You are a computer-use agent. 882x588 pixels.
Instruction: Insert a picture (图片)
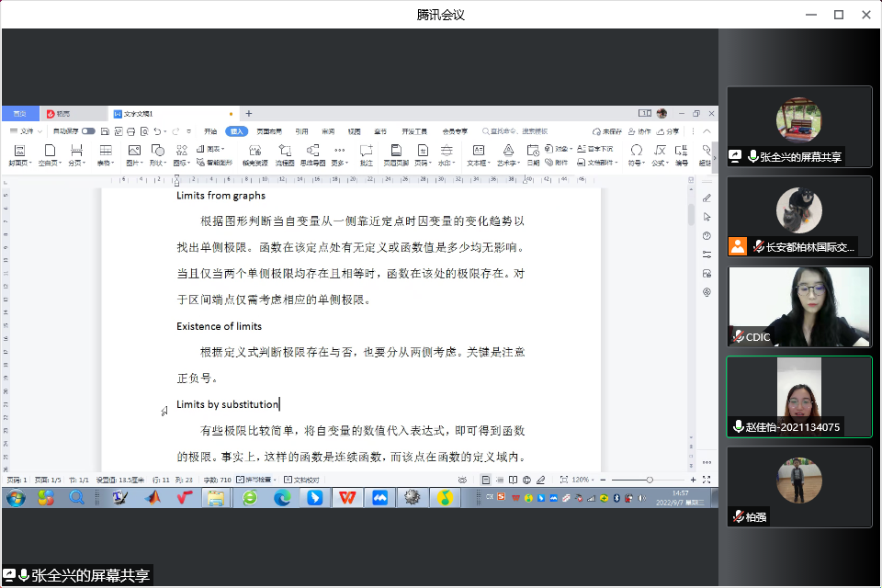pyautogui.click(x=134, y=154)
